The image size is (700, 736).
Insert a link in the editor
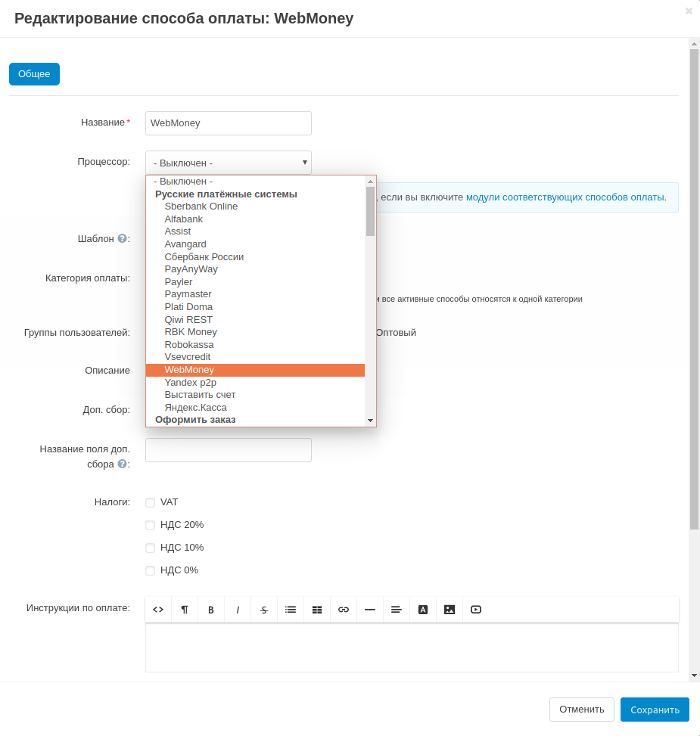(x=344, y=610)
